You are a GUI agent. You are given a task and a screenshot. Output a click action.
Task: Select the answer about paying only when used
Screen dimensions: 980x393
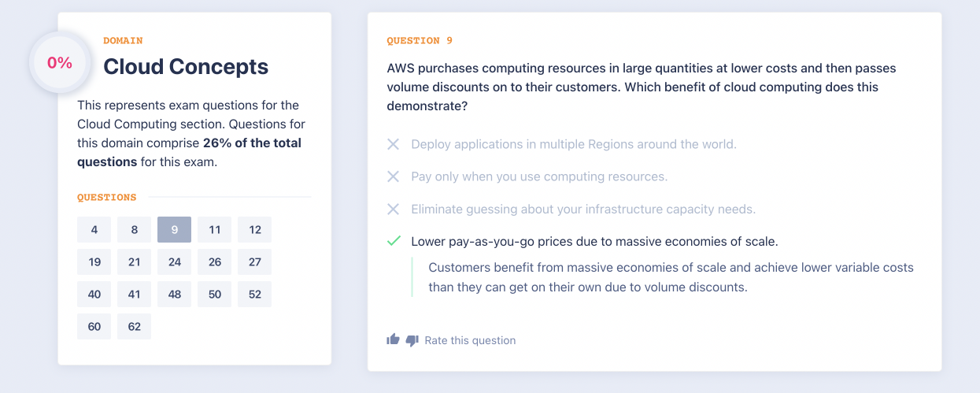click(538, 176)
